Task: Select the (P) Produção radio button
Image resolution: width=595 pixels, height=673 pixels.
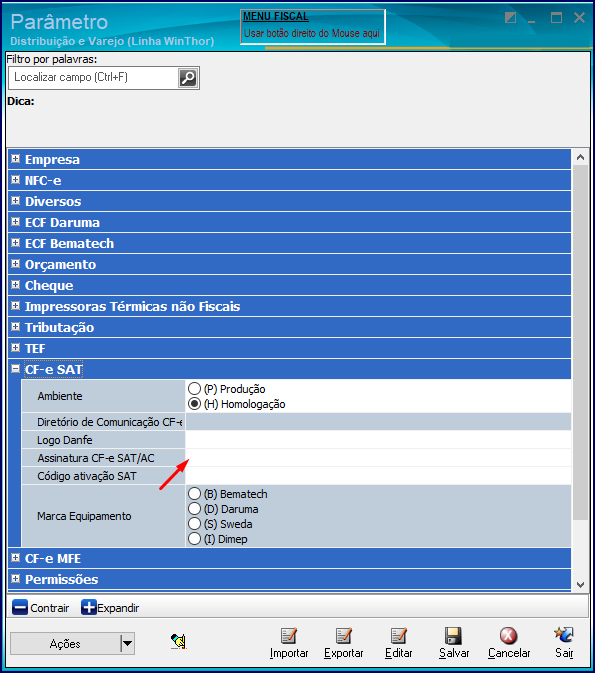Action: 194,389
